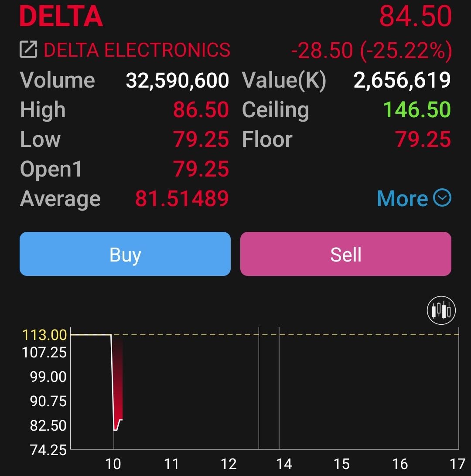Screen dimensions: 471x476
Task: Tap the High price 86.50
Action: [x=201, y=109]
